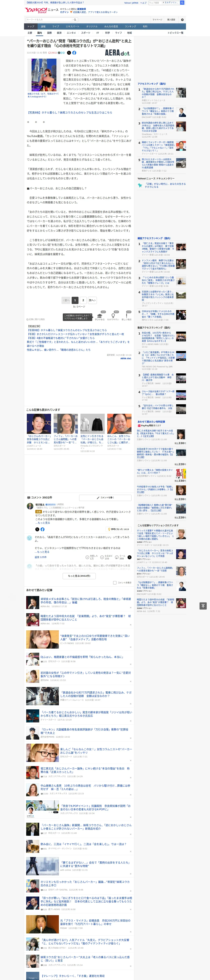Screen dimensions: 210x980
Task: Expand the expert comment with …もっと見る
Action: (43, 523)
